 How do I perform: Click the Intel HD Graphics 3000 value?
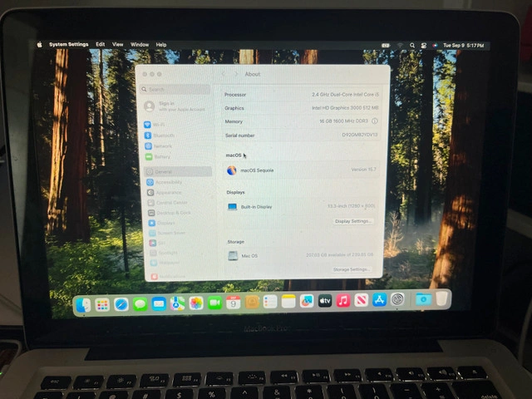pos(345,107)
